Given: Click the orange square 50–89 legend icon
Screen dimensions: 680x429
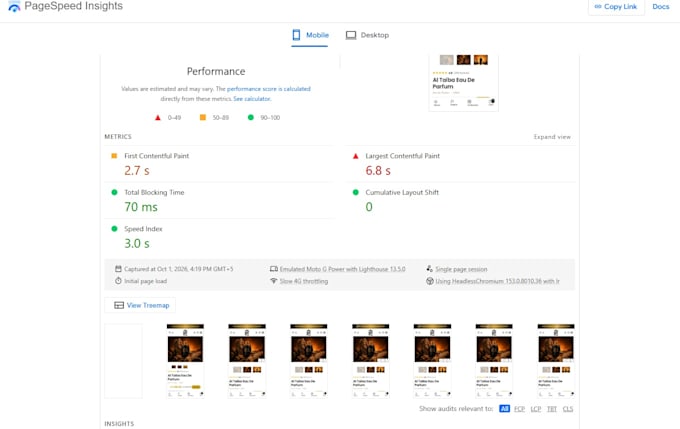Looking at the screenshot, I should pyautogui.click(x=203, y=118).
